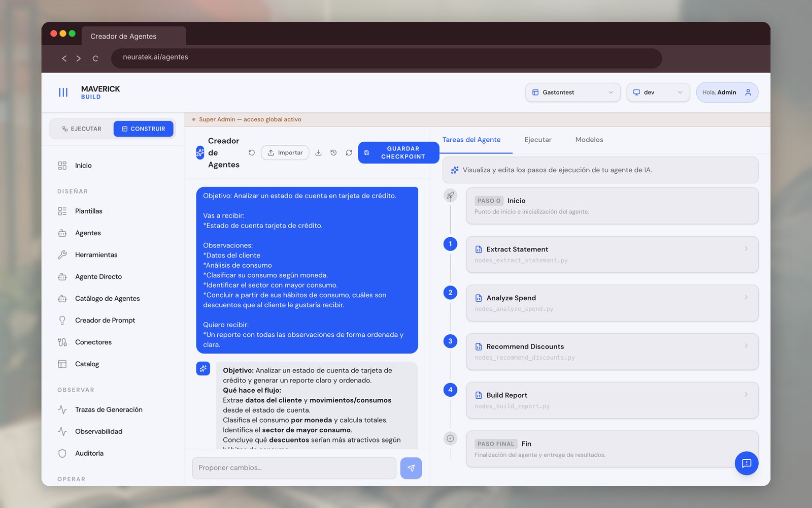Click the assistant sparkle avatar beside the reply
Screen dimensions: 812x508
coord(203,368)
